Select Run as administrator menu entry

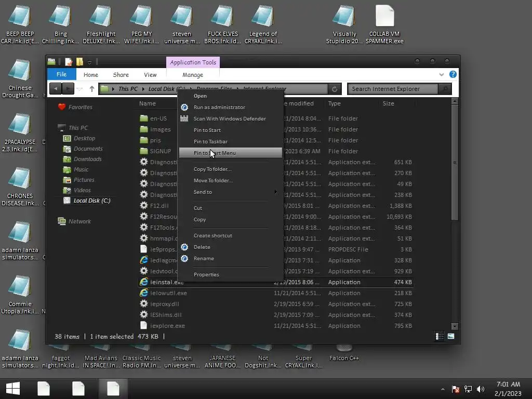point(219,107)
